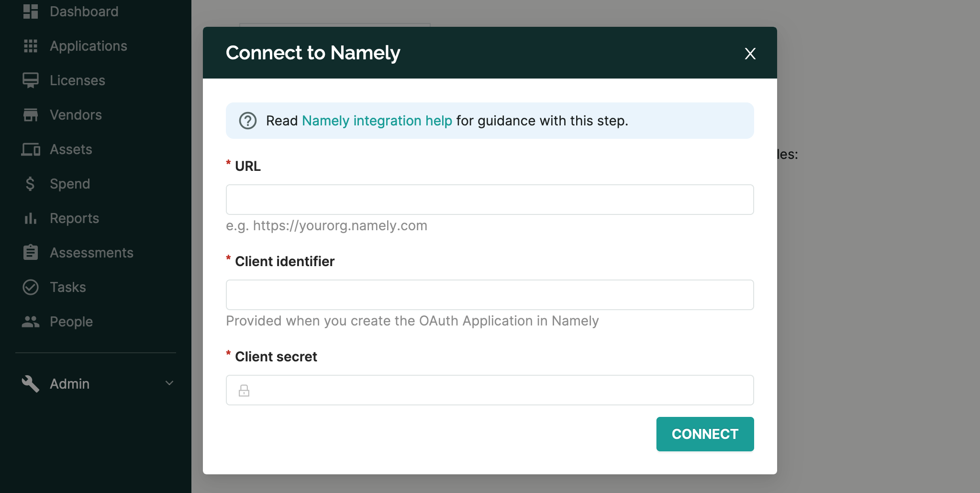Screen dimensions: 980x493
Task: Open the Namely integration help link
Action: (x=377, y=121)
